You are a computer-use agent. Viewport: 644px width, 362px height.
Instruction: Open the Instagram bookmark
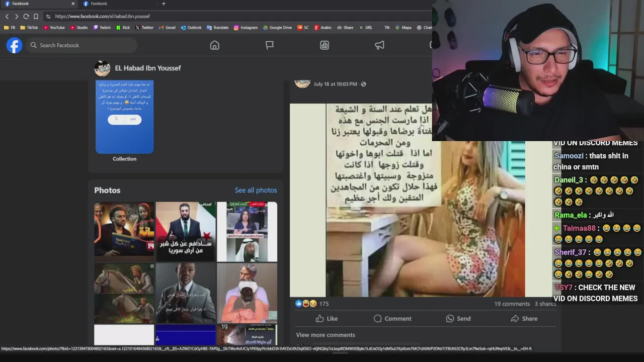(x=246, y=28)
